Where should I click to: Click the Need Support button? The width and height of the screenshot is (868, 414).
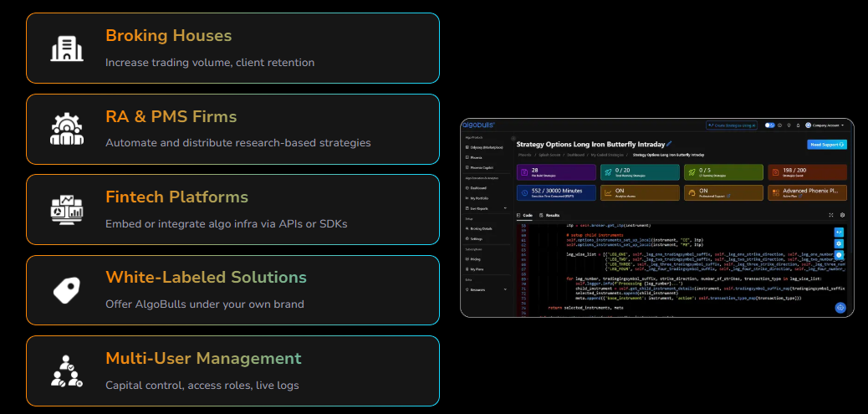click(x=827, y=145)
